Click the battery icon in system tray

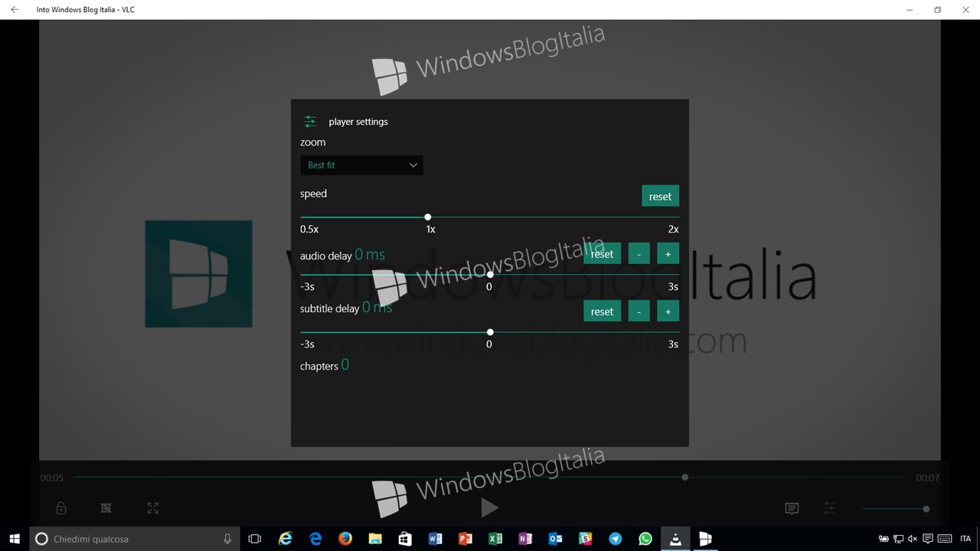click(x=884, y=539)
